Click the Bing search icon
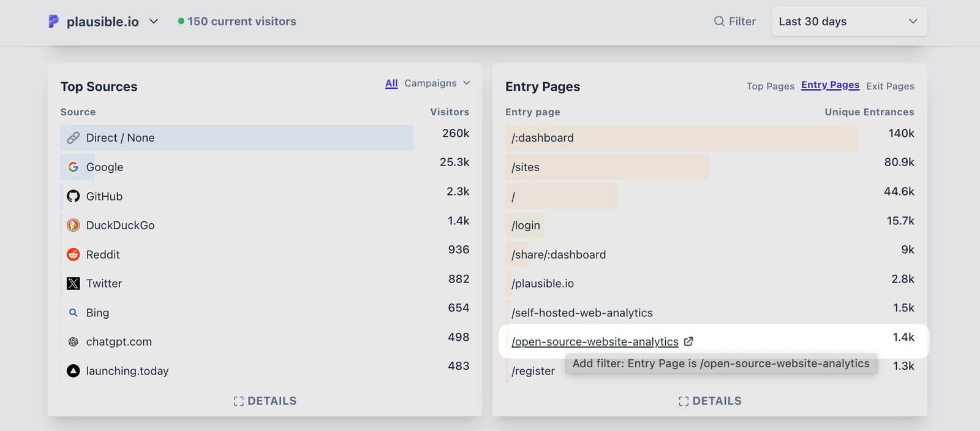Viewport: 980px width, 431px height. pos(73,313)
